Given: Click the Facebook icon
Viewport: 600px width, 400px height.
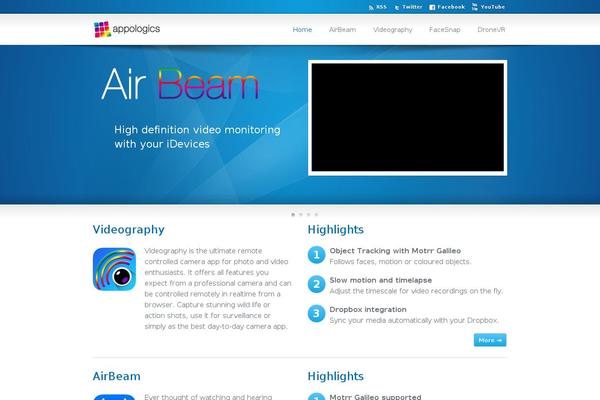Looking at the screenshot, I should point(432,7).
